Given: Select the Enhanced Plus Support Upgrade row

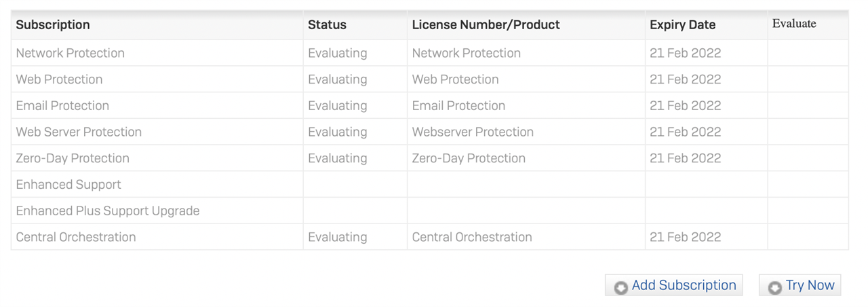Looking at the screenshot, I should pyautogui.click(x=429, y=211).
